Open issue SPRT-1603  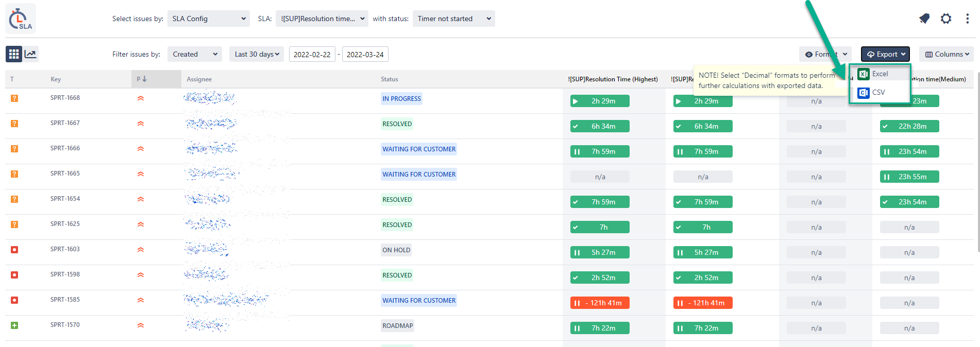(x=65, y=249)
